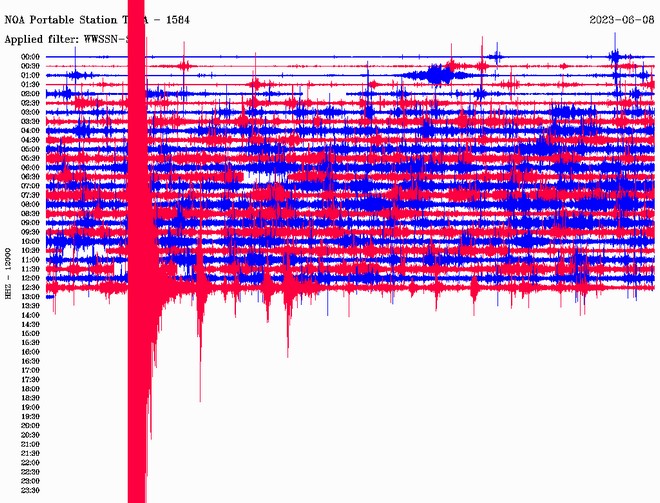Click the 21:00 time row label
This screenshot has height=503, width=660.
coord(30,445)
